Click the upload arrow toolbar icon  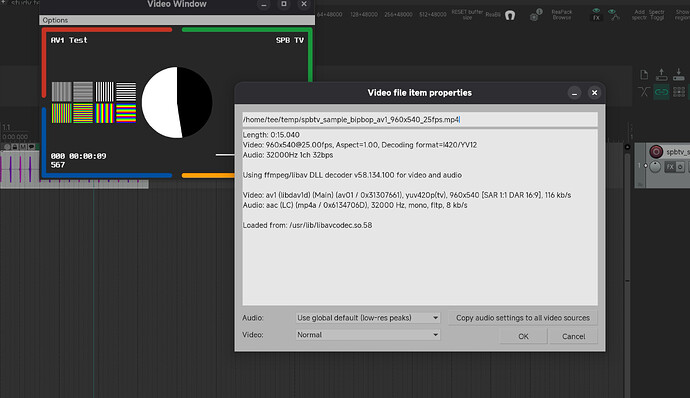[x=661, y=74]
